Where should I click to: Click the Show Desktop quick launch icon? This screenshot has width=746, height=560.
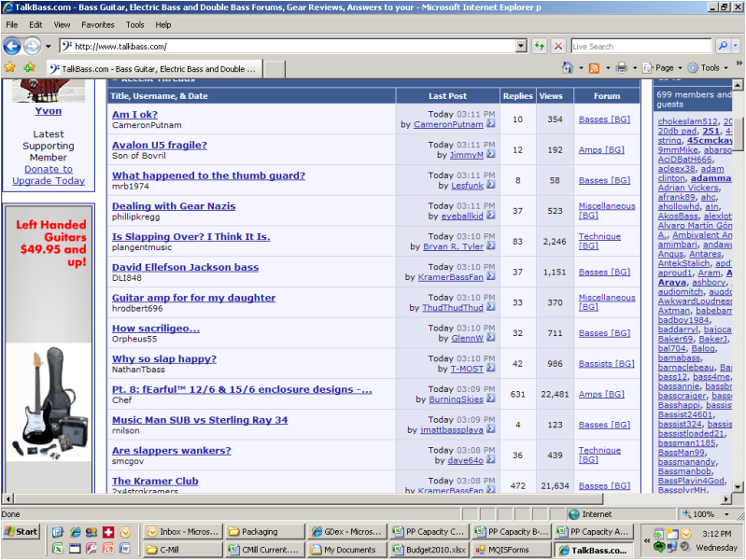tap(58, 532)
